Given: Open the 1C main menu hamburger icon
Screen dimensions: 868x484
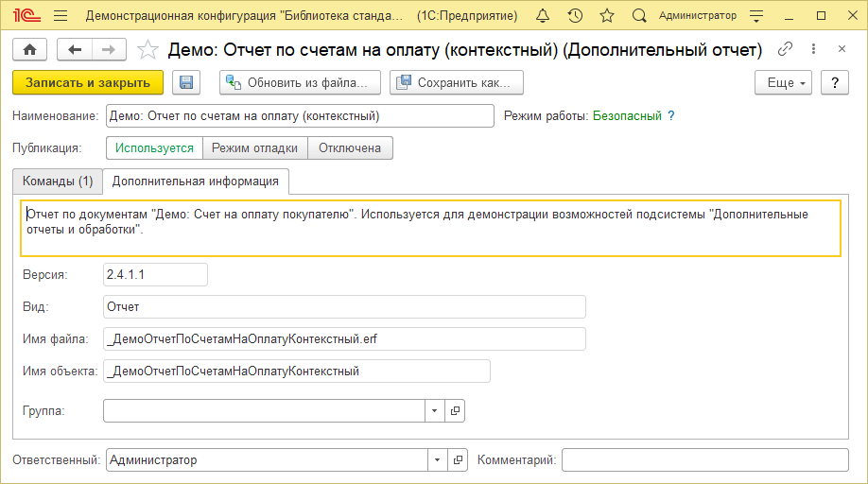Looking at the screenshot, I should [61, 15].
